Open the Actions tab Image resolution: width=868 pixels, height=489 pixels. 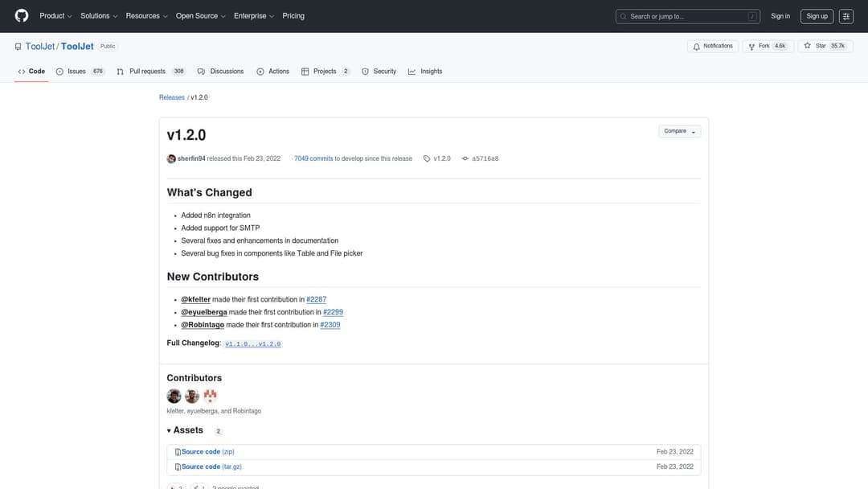(273, 72)
